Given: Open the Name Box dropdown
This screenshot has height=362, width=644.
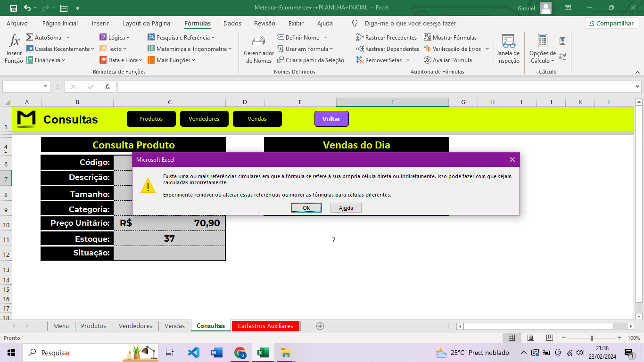Looking at the screenshot, I should (x=46, y=87).
